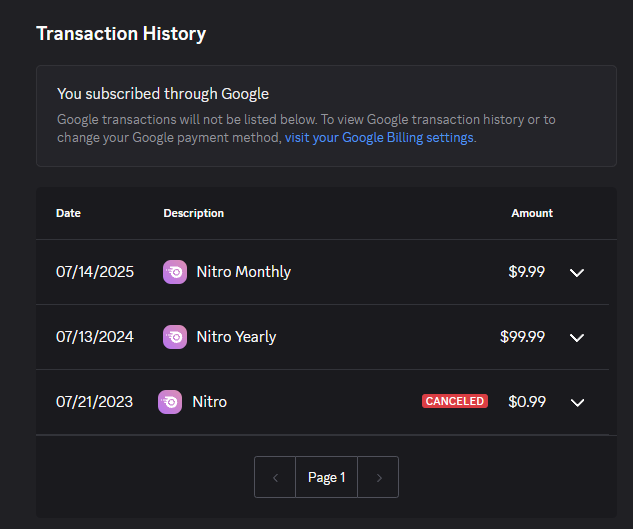Select the date 07/14/2025

(95, 272)
